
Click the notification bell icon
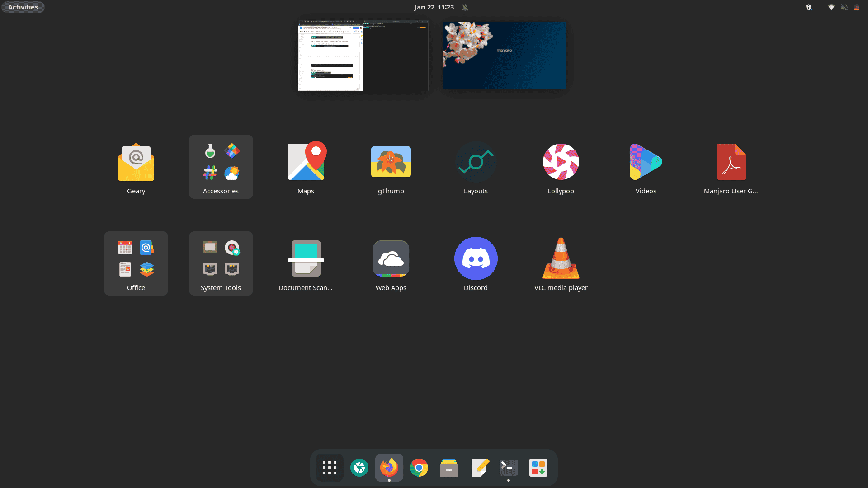465,7
